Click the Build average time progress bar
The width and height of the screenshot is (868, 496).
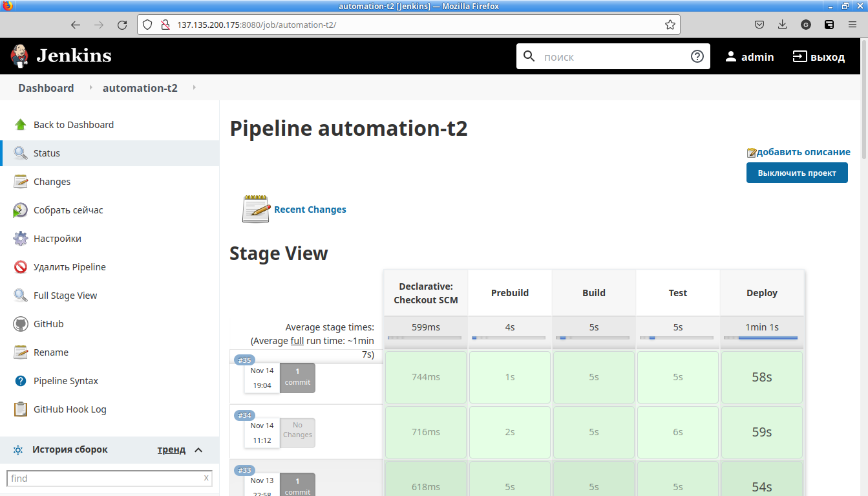click(x=593, y=338)
